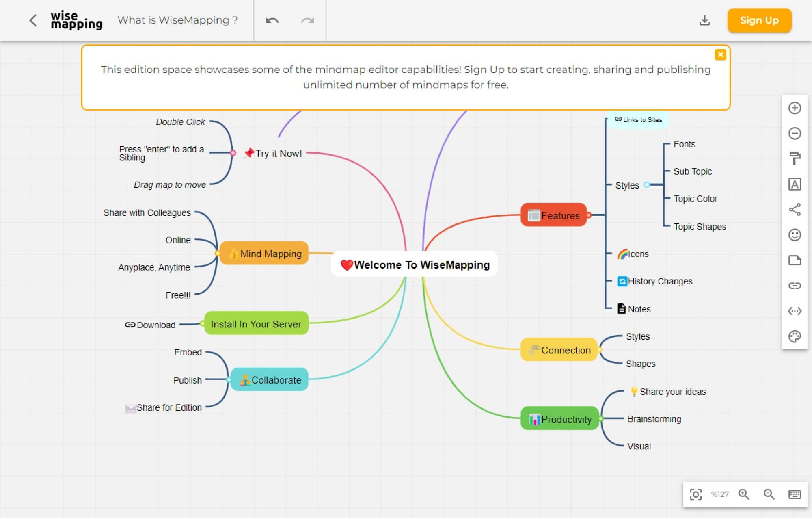The width and height of the screenshot is (812, 518).
Task: Dismiss the edition space notification banner
Action: click(x=721, y=54)
